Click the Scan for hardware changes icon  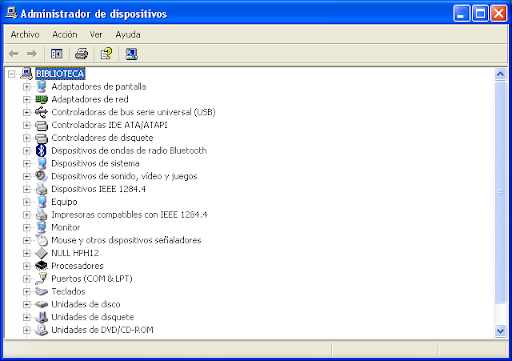pyautogui.click(x=131, y=54)
